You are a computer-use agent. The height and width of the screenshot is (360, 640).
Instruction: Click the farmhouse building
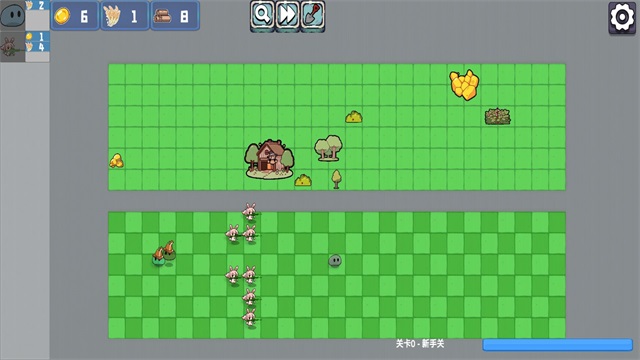click(269, 159)
